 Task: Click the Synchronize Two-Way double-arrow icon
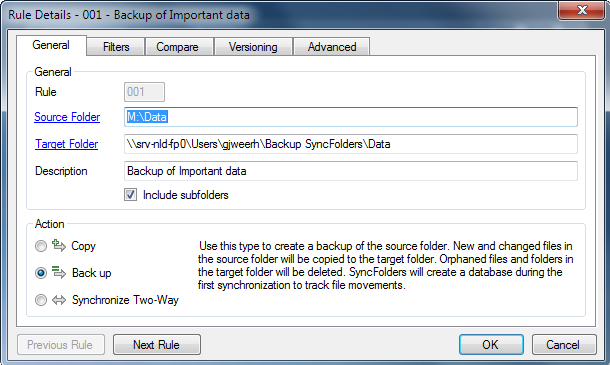pyautogui.click(x=59, y=300)
